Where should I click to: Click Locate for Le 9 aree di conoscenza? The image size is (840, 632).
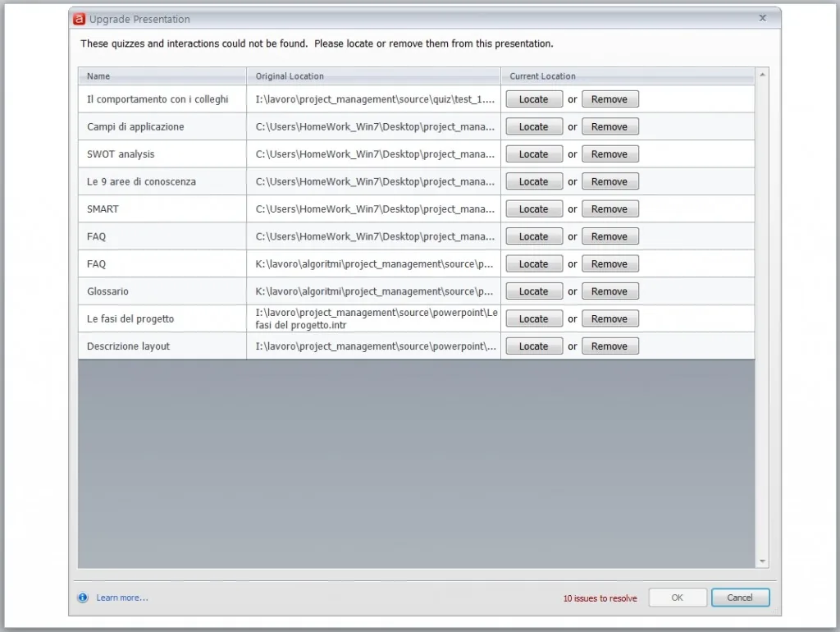pyautogui.click(x=533, y=181)
